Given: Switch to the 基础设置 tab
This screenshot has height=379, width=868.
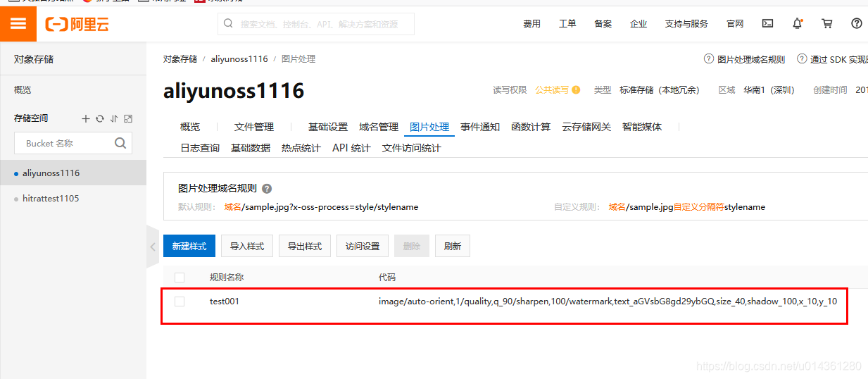Looking at the screenshot, I should (x=328, y=127).
